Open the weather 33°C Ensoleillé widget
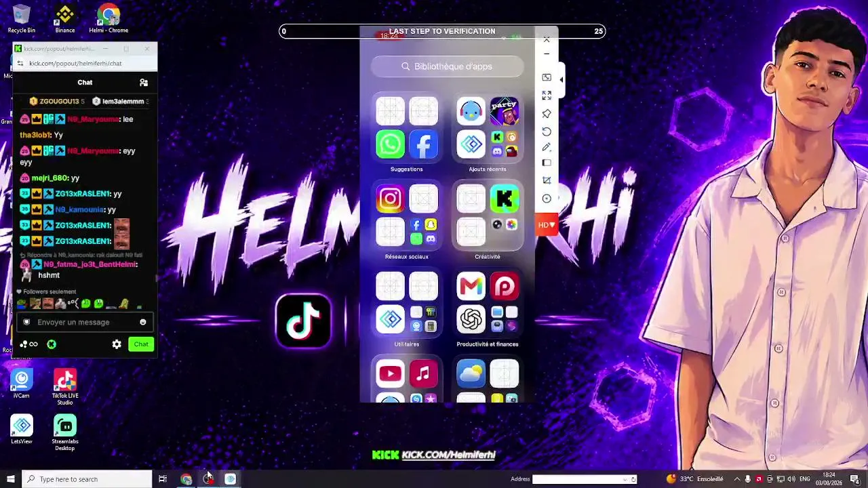Screen dimensions: 868x488 (695, 479)
